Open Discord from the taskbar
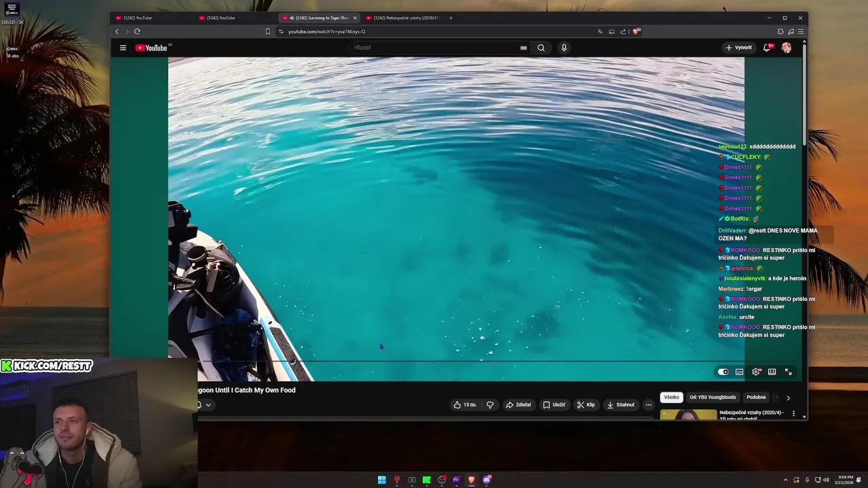The width and height of the screenshot is (868, 488). coord(486,480)
